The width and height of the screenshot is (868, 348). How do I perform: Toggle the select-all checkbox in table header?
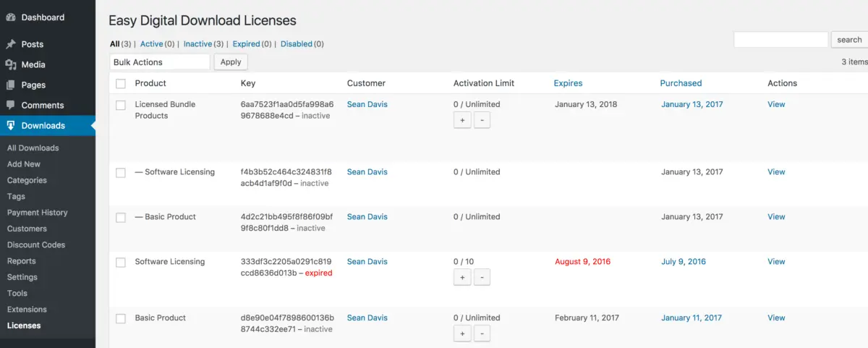(121, 83)
